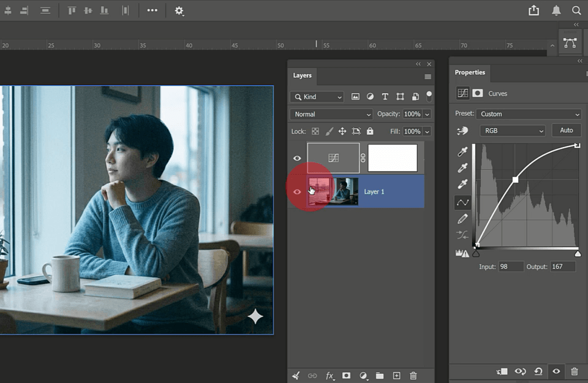Select the Properties tab
The image size is (588, 383).
coord(470,72)
